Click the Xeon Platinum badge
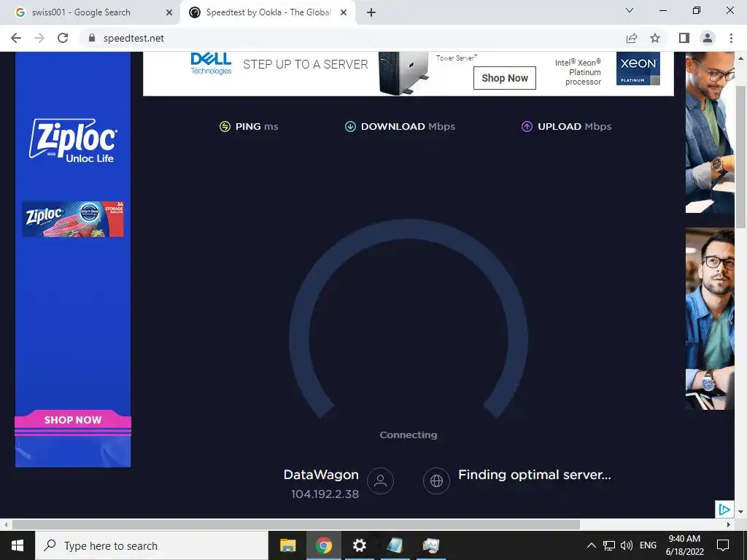Image resolution: width=747 pixels, height=560 pixels. (638, 69)
